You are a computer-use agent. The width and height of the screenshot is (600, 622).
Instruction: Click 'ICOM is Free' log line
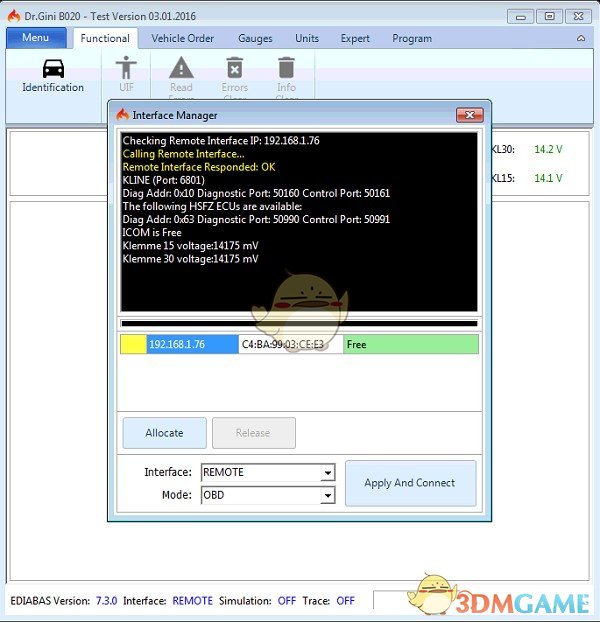pyautogui.click(x=152, y=232)
